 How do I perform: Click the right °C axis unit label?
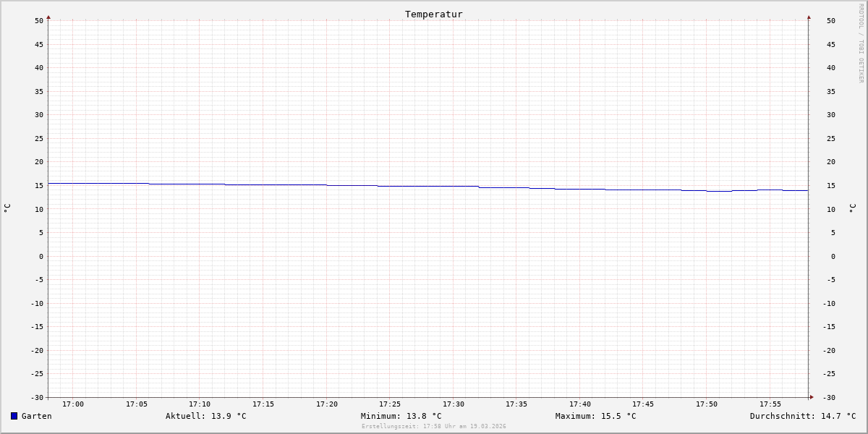[852, 208]
